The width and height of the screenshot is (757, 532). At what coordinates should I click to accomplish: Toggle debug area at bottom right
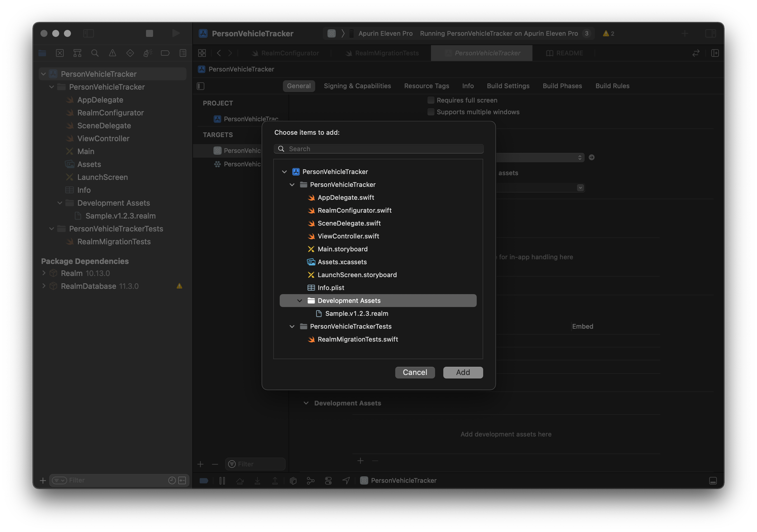click(x=712, y=481)
